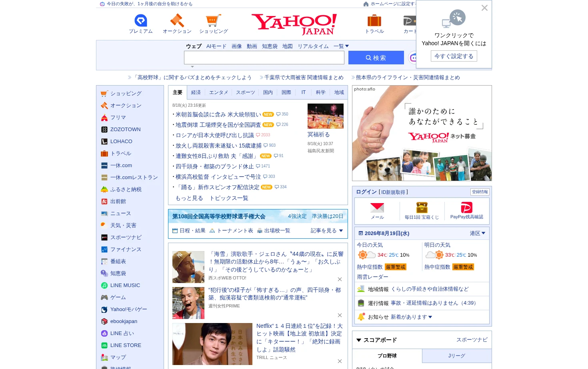Click the お知らせ bell icon
This screenshot has height=369, width=588.
coord(361,317)
